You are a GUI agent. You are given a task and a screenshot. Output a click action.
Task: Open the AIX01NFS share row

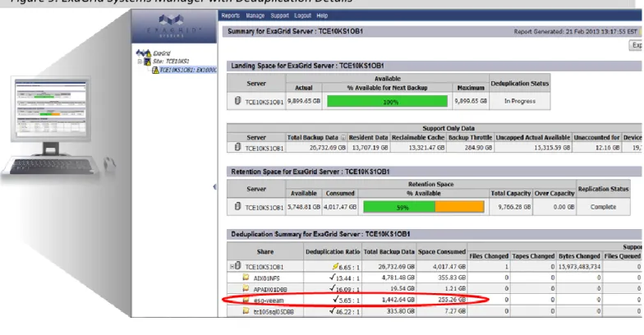[266, 278]
